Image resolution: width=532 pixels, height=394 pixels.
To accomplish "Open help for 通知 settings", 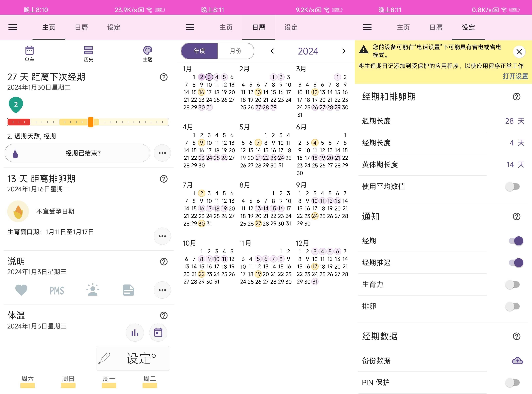I will click(517, 217).
